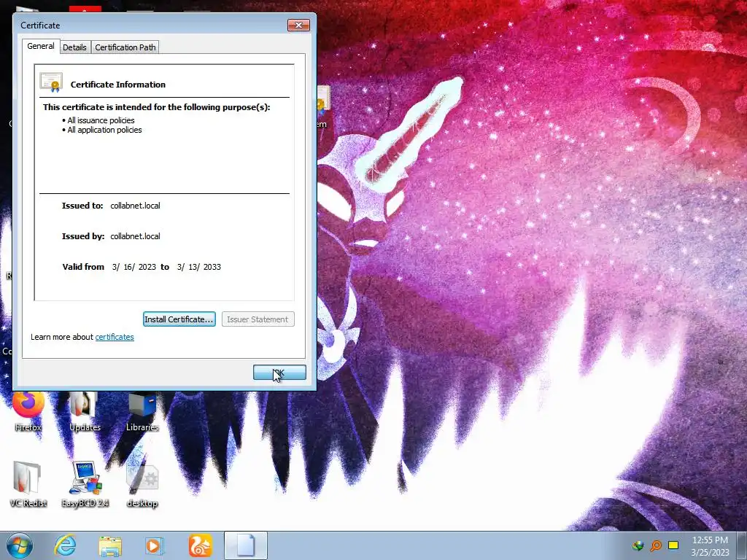Open the certificates help link

[x=115, y=337]
